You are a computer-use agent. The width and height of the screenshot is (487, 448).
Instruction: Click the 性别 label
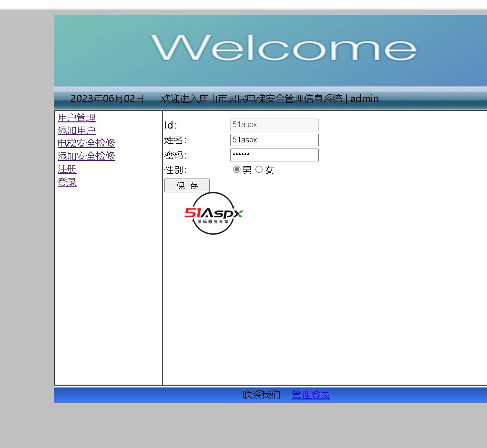click(176, 169)
